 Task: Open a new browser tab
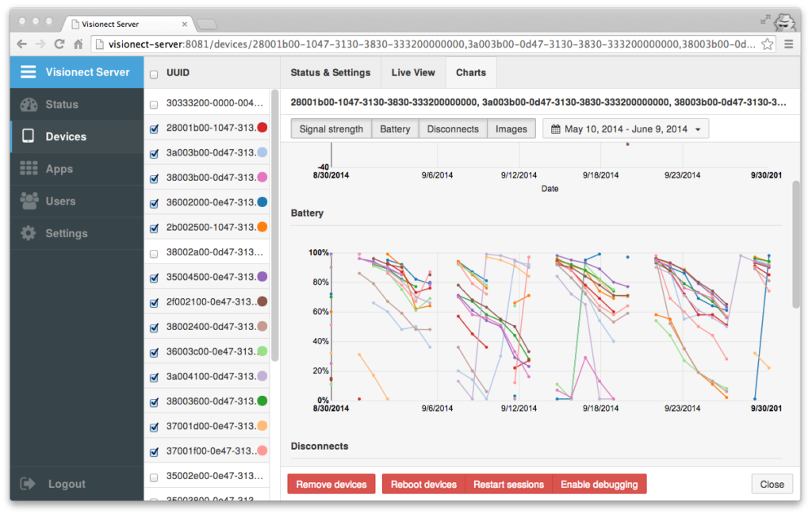coord(207,25)
